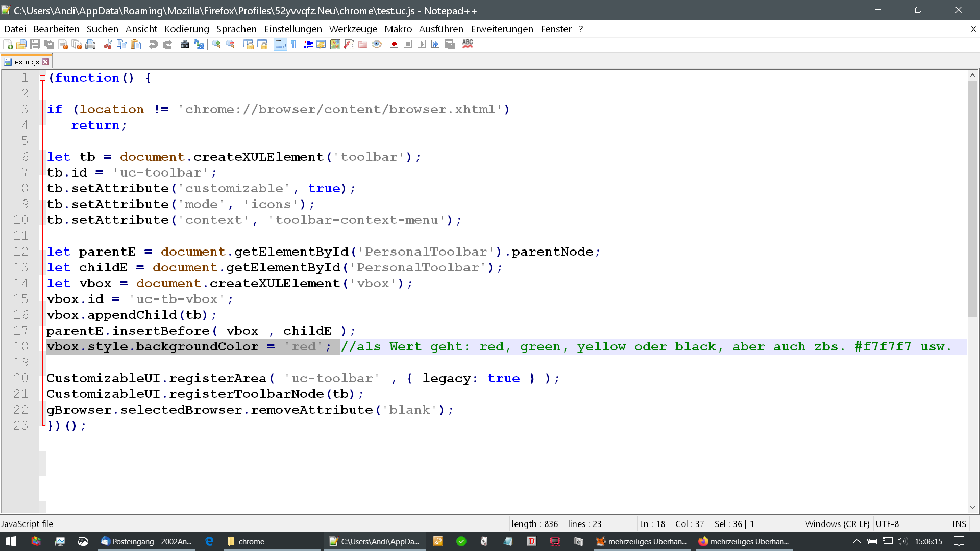Start macro recording with red dot icon

tap(394, 44)
